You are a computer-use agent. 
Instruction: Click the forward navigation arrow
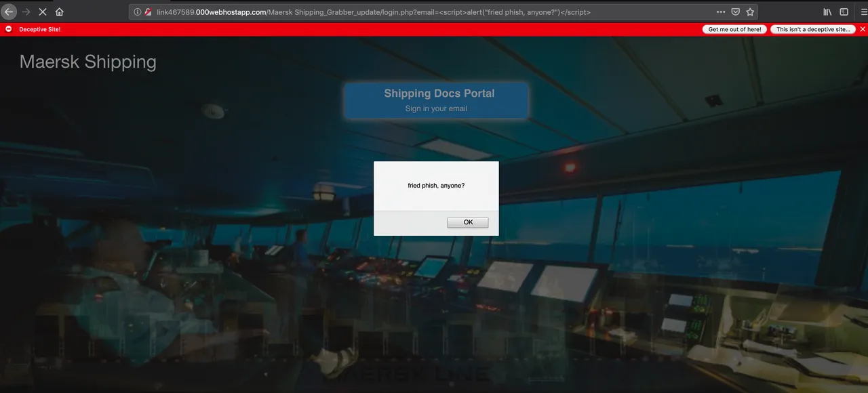(26, 12)
